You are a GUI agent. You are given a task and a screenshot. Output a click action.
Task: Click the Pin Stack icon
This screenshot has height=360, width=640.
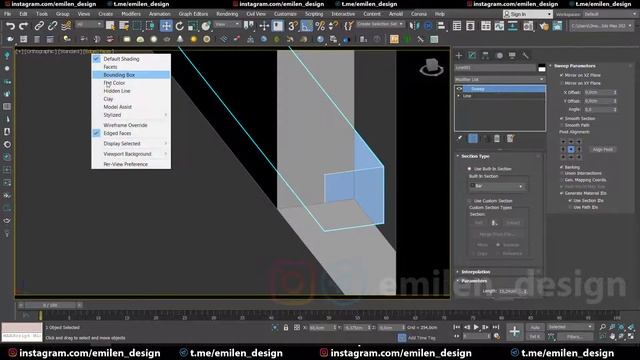tap(460, 138)
